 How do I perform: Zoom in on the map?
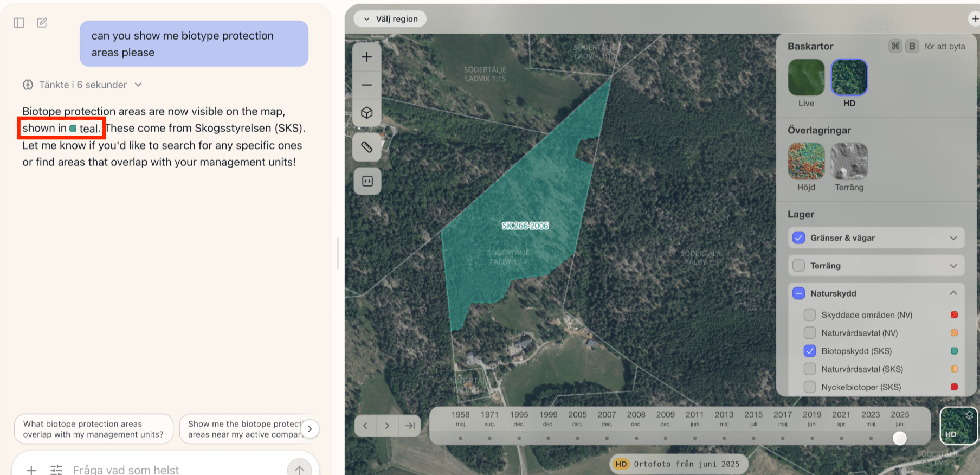pyautogui.click(x=367, y=57)
